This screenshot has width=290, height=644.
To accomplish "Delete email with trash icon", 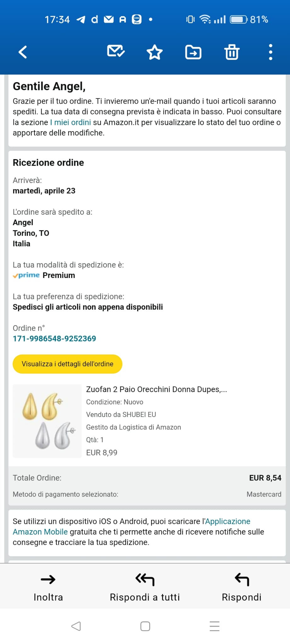I will tap(232, 52).
